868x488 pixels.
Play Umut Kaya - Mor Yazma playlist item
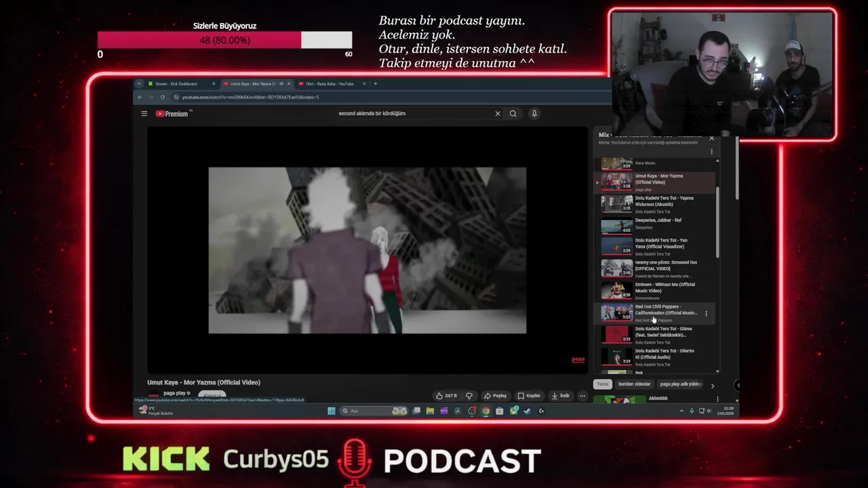point(655,182)
